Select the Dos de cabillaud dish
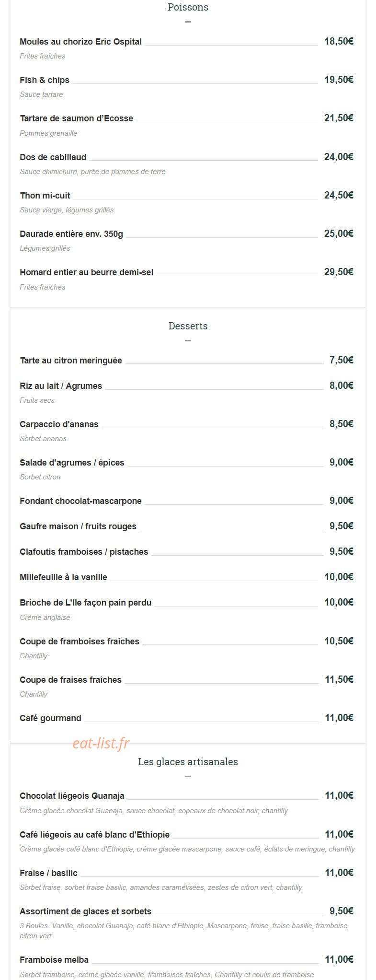Screen dimensions: 376x980 [53, 157]
